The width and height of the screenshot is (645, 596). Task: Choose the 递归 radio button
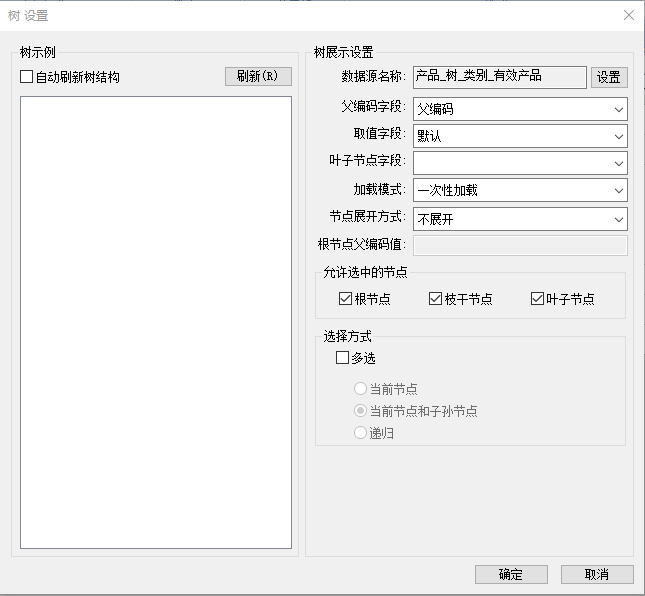[x=361, y=433]
